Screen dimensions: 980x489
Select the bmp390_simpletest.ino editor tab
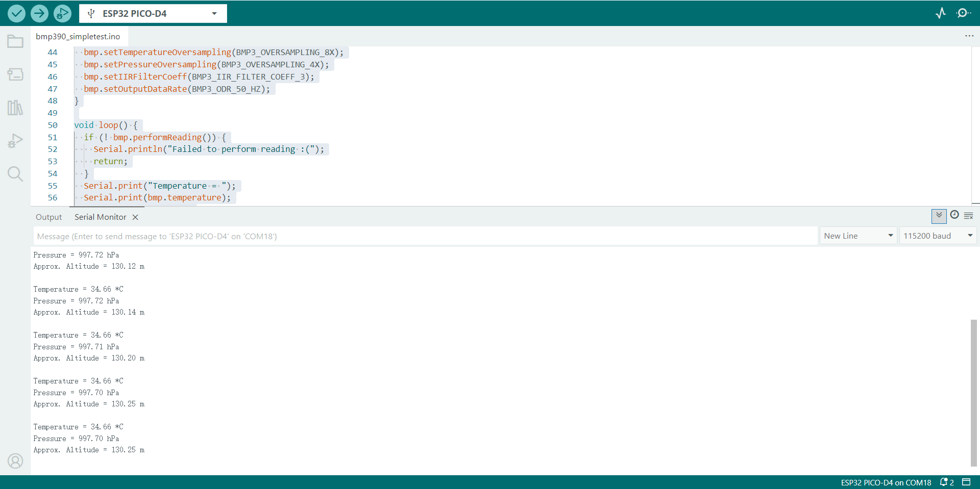coord(78,37)
